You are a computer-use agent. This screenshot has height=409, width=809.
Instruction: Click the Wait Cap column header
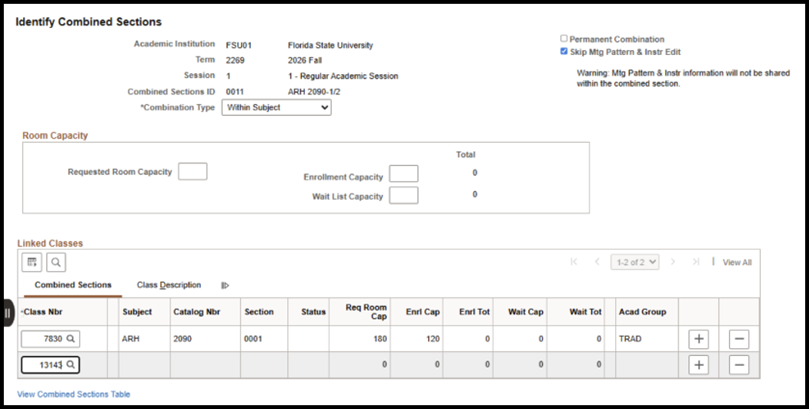point(526,312)
